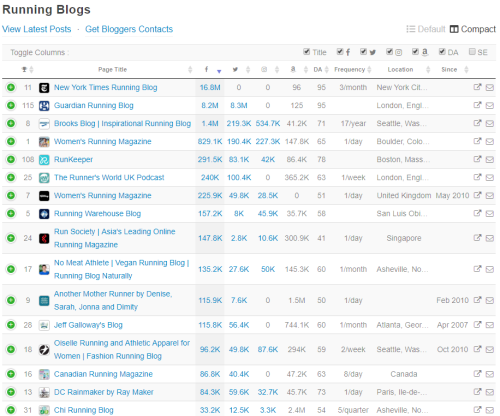Click 8.3M Twitter count for Guardian

pos(239,106)
